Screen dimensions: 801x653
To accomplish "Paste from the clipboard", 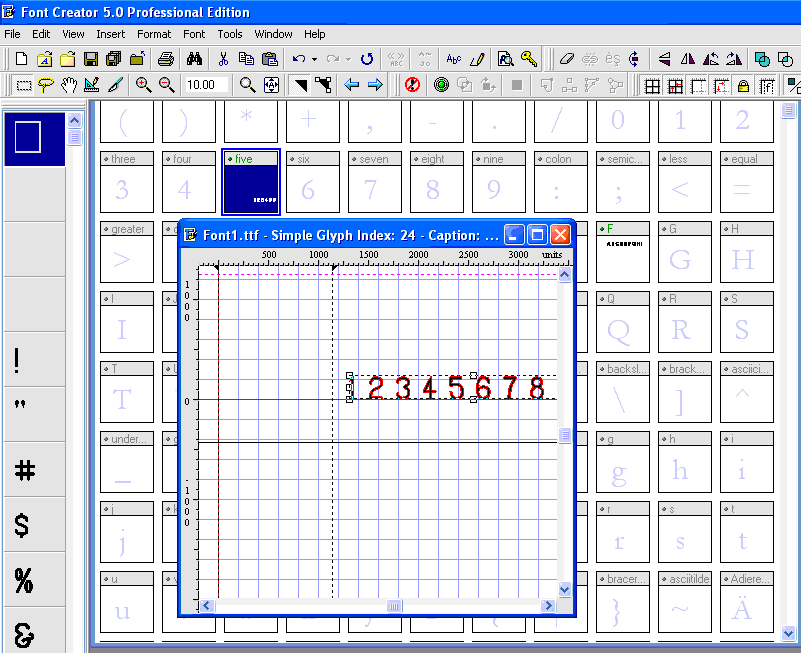I will [270, 59].
